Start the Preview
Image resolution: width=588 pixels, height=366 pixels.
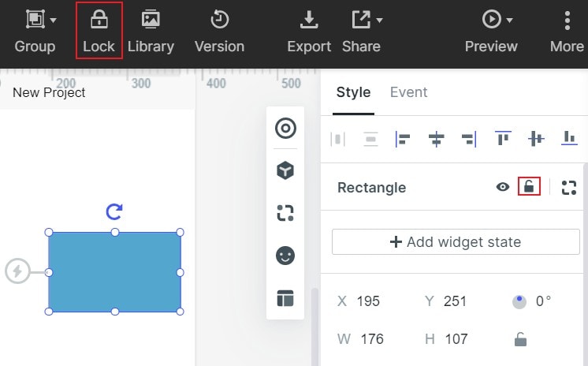point(491,19)
